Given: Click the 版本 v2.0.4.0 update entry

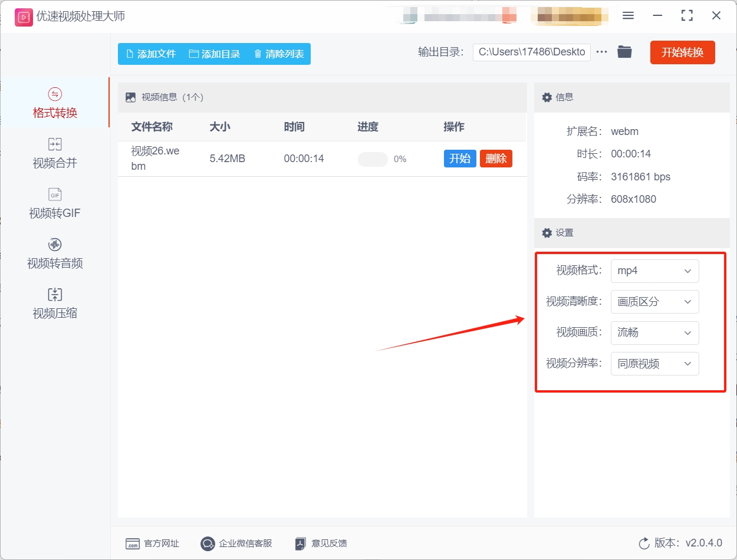Looking at the screenshot, I should pyautogui.click(x=680, y=543).
